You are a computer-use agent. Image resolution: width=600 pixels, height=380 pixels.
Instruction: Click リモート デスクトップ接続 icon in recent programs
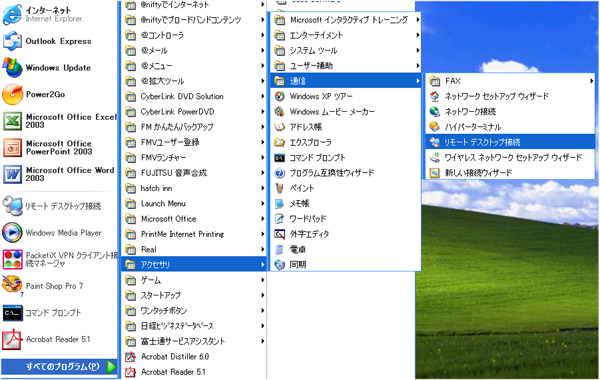pos(12,206)
